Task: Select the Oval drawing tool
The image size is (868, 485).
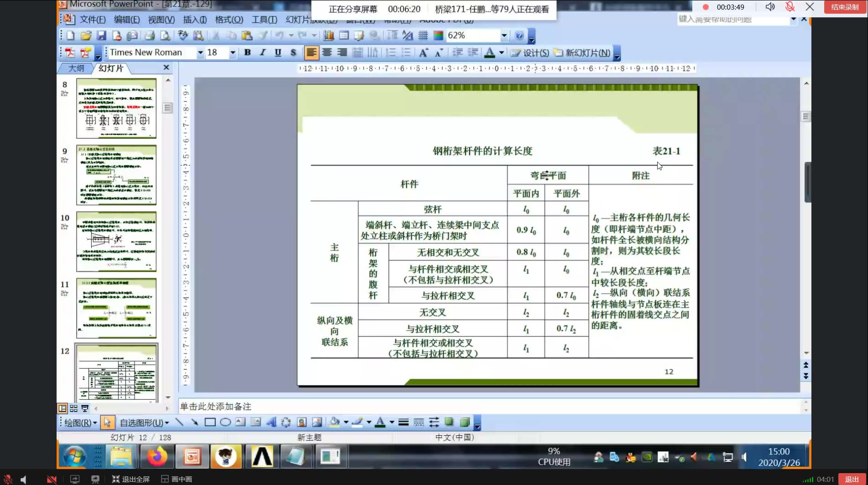Action: pos(225,422)
